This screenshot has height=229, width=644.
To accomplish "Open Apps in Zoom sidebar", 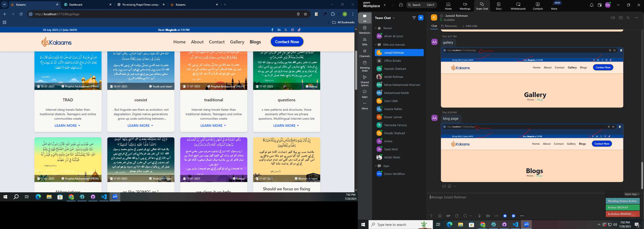I will point(365,94).
